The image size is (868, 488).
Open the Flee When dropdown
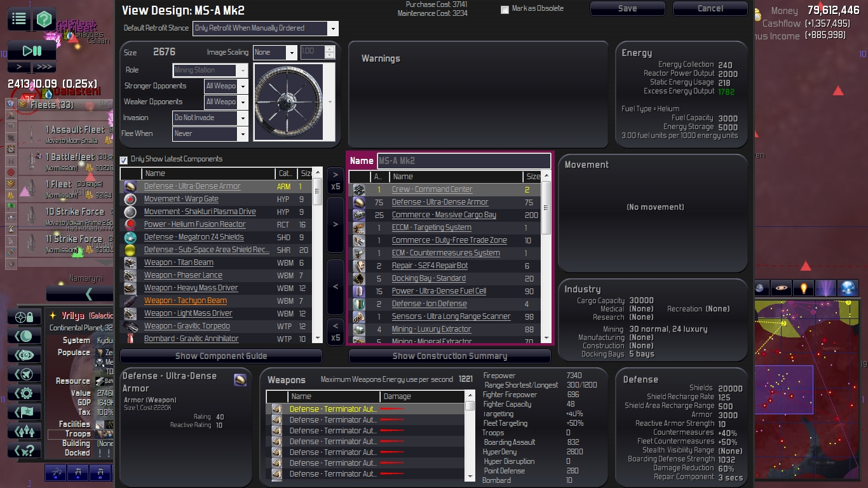click(210, 133)
